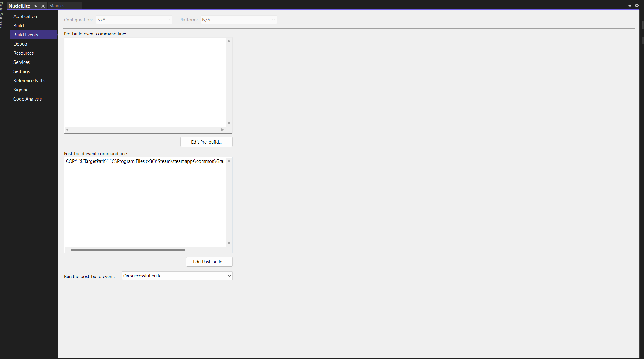Click the Edit Post-build button
Viewport: 644px width, 359px height.
click(209, 262)
